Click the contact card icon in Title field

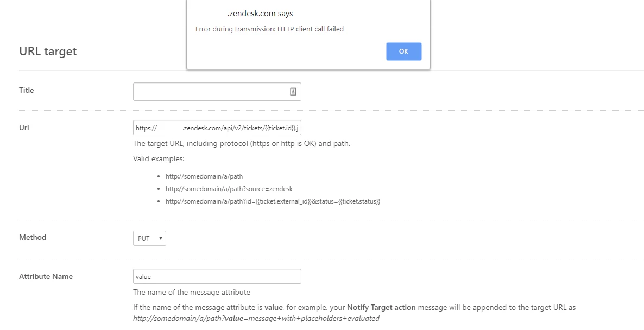click(x=293, y=92)
